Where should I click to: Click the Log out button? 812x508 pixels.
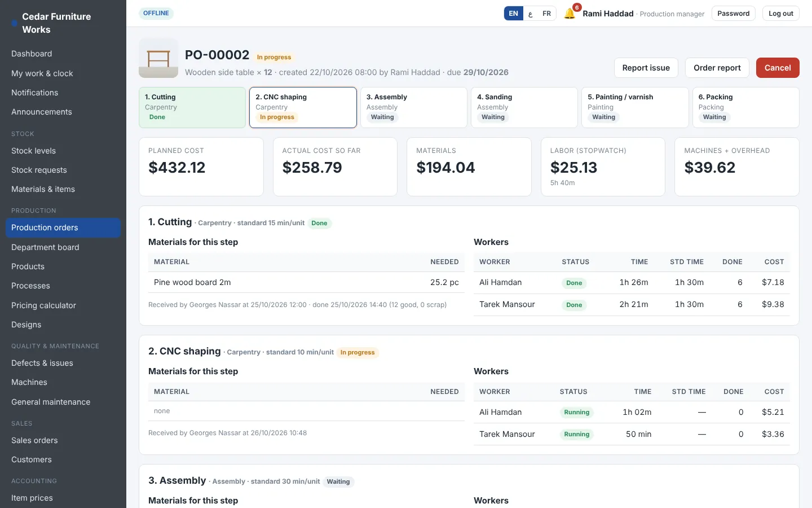pos(780,14)
